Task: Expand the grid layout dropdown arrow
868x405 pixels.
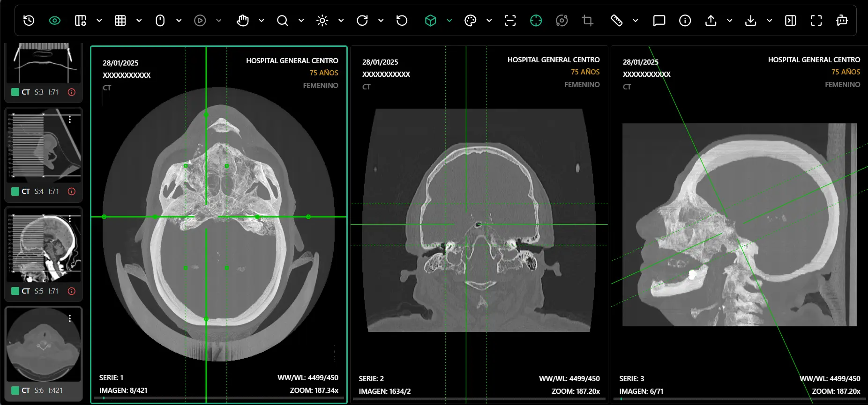Action: pyautogui.click(x=139, y=21)
